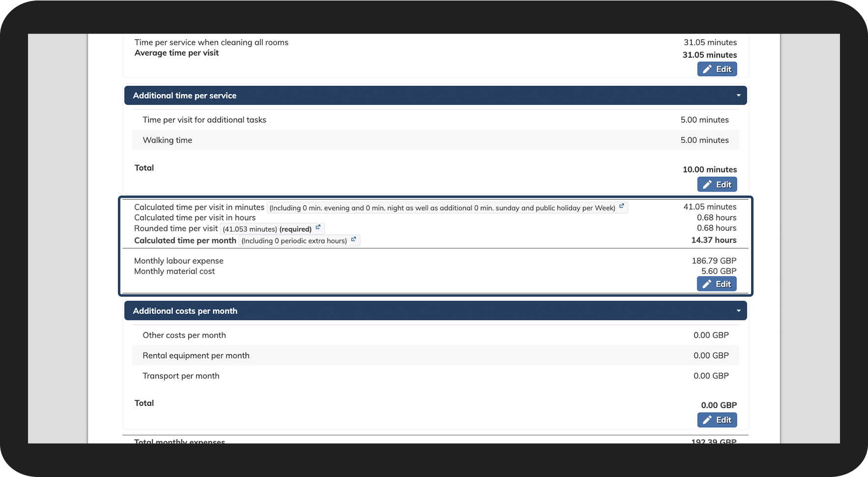This screenshot has width=868, height=477.
Task: Click the "(41.053 minutes) (required)" tag
Action: coord(267,229)
